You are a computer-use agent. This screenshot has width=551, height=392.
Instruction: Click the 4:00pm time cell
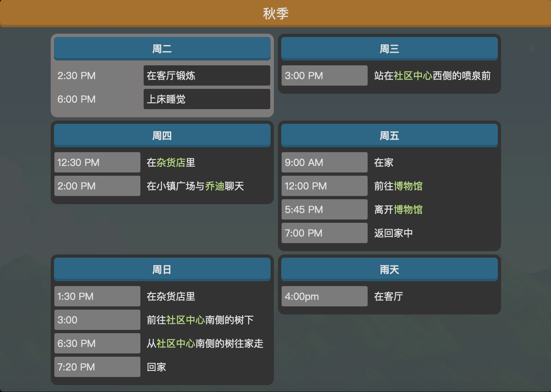pos(325,296)
